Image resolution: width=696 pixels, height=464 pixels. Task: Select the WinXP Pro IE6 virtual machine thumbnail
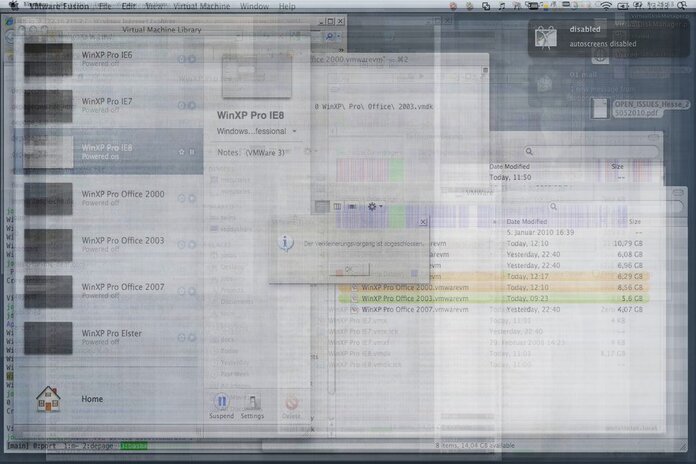48,59
